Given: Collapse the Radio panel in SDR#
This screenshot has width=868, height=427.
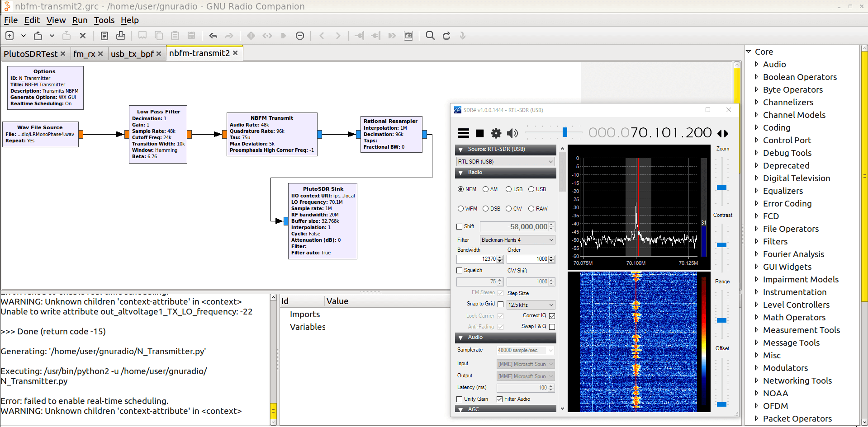Looking at the screenshot, I should point(460,173).
